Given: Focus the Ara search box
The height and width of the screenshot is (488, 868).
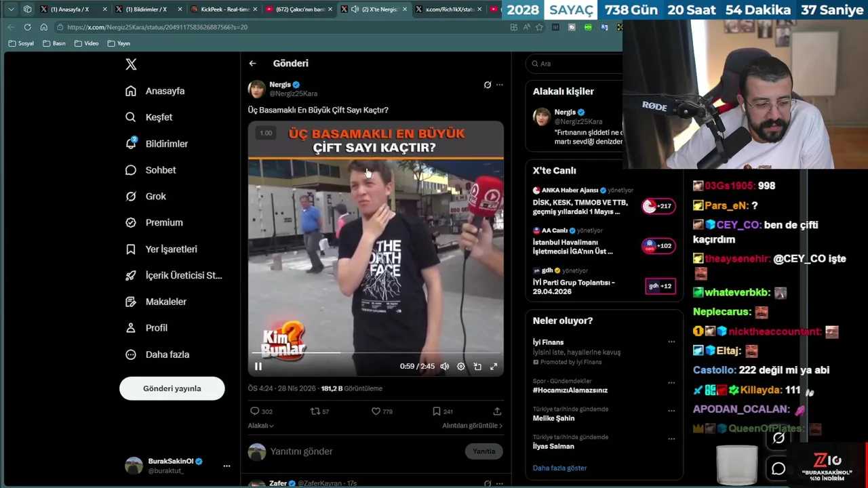Looking at the screenshot, I should [x=576, y=64].
